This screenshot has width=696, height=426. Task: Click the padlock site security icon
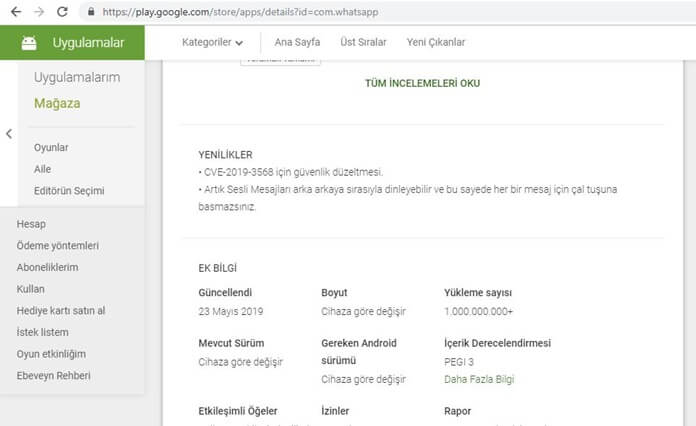click(x=91, y=12)
